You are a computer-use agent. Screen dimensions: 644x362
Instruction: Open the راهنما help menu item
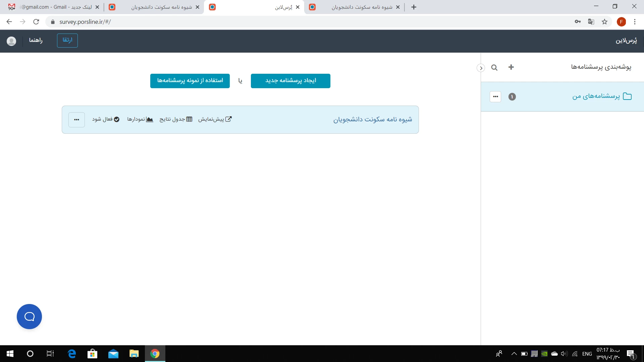[36, 40]
